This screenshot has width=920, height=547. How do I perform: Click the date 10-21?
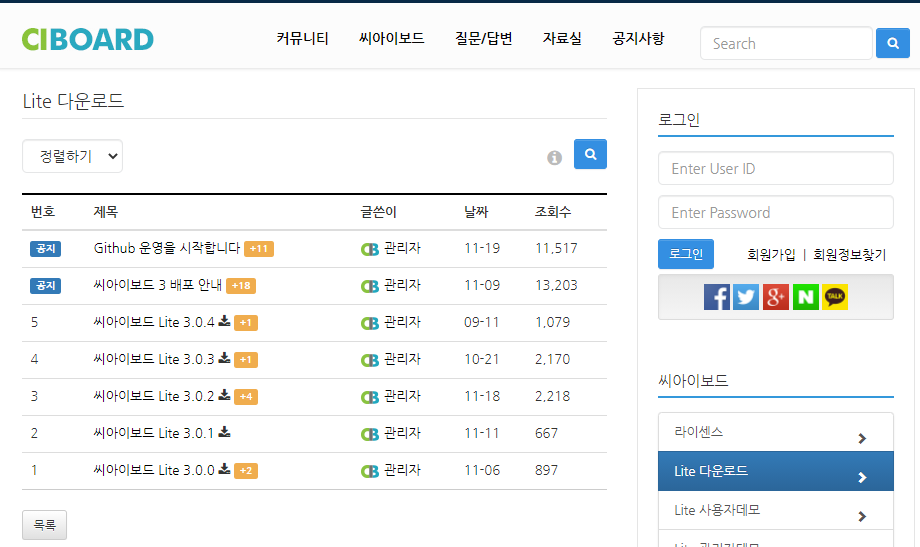point(482,359)
